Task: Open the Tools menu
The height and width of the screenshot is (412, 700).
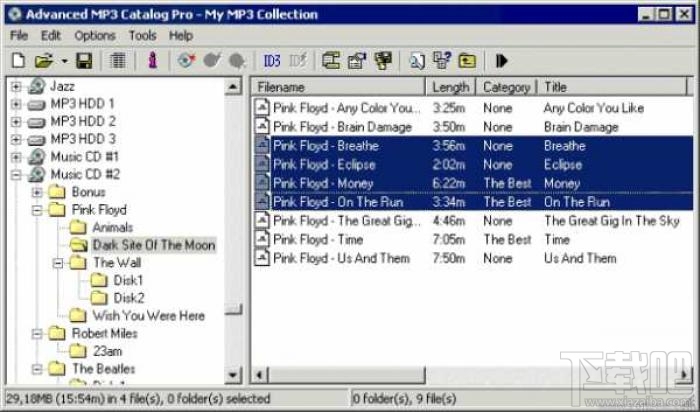Action: coord(142,35)
